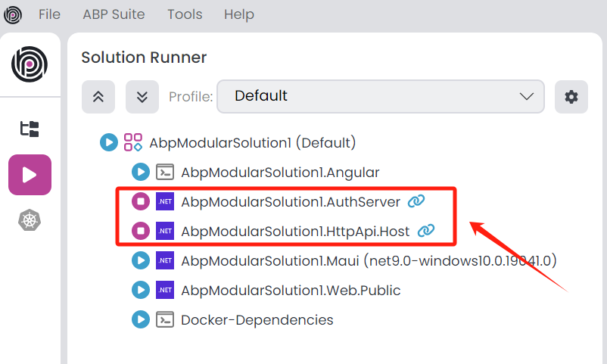Open the Solution Explorer sidebar icon

(30, 128)
